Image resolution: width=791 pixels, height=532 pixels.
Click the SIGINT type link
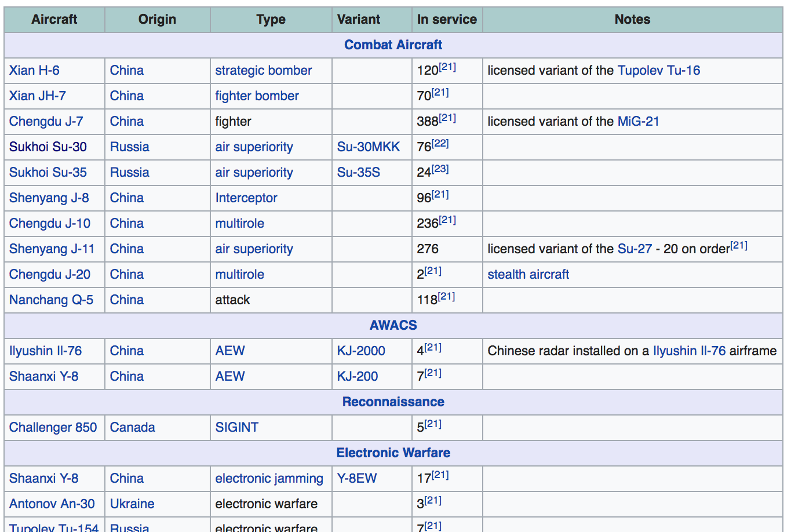(x=236, y=428)
